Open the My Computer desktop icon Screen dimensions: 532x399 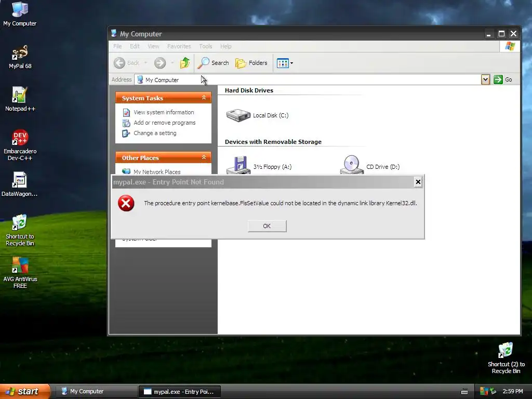tap(20, 14)
